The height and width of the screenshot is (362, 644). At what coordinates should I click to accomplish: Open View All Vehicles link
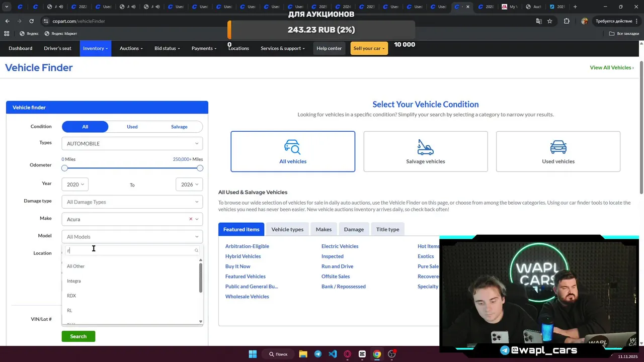(611, 67)
